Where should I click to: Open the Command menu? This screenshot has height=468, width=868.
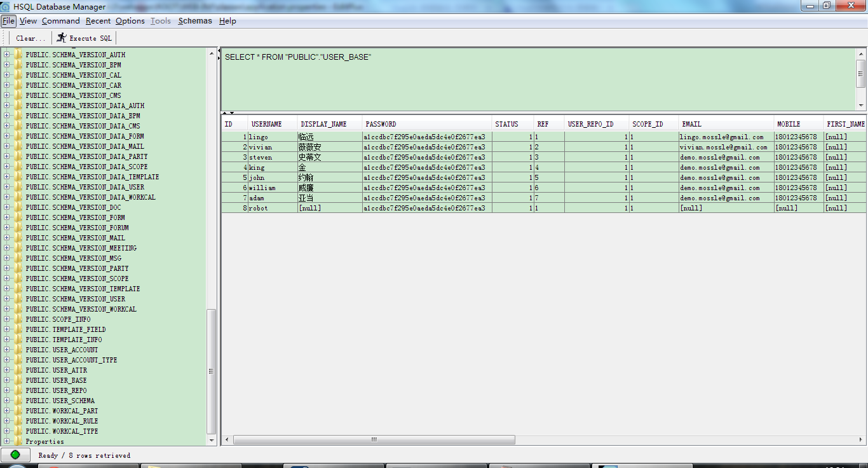(61, 21)
